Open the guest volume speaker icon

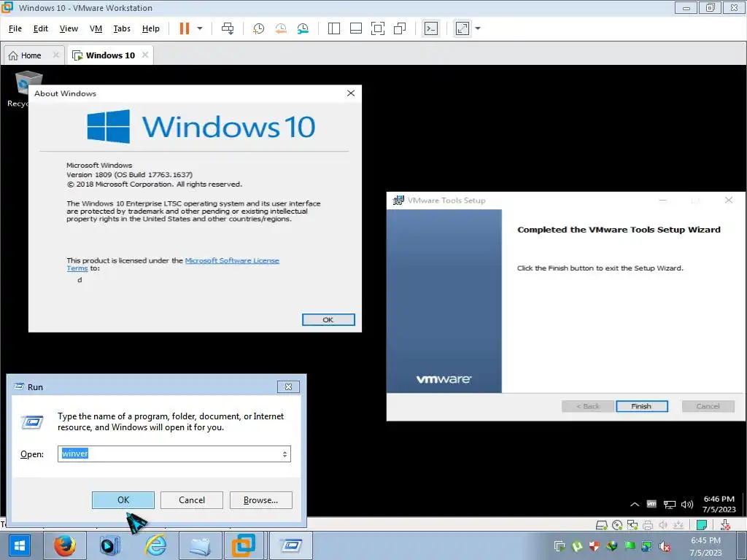[687, 505]
